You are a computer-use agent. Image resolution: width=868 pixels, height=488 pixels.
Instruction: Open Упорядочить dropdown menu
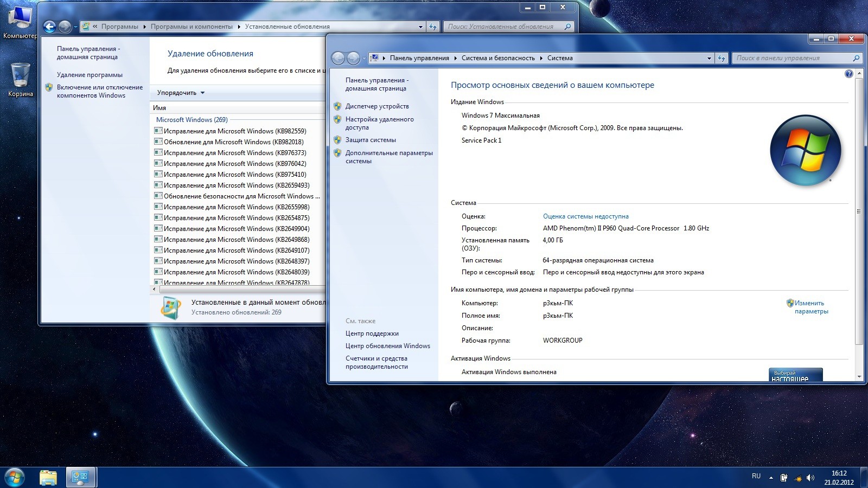[181, 93]
